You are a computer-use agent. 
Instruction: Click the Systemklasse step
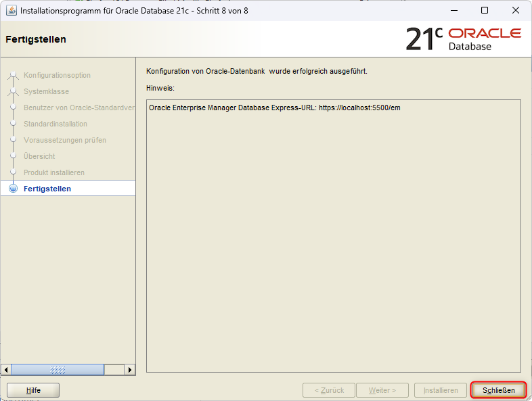tap(46, 91)
